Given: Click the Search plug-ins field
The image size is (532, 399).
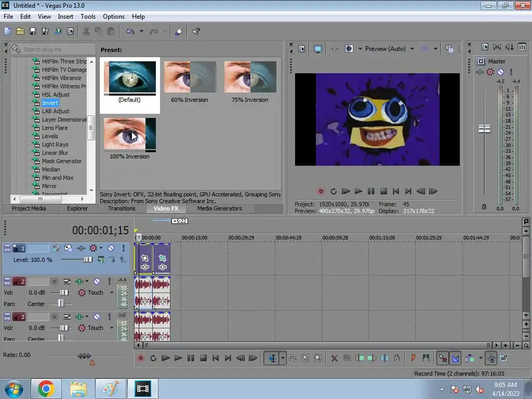Looking at the screenshot, I should [53, 49].
